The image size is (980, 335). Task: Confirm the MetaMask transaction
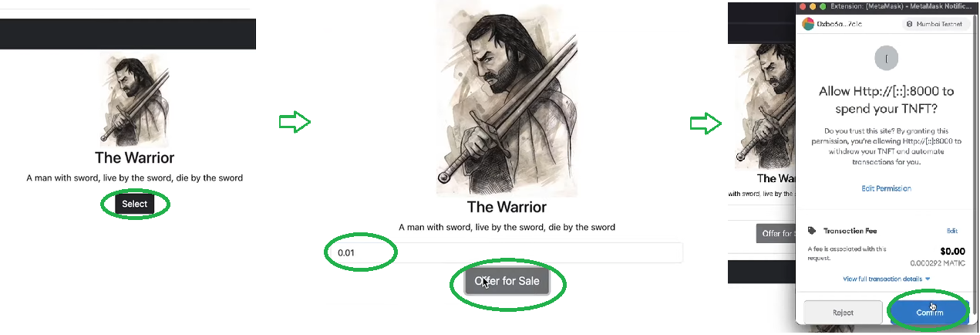(929, 313)
